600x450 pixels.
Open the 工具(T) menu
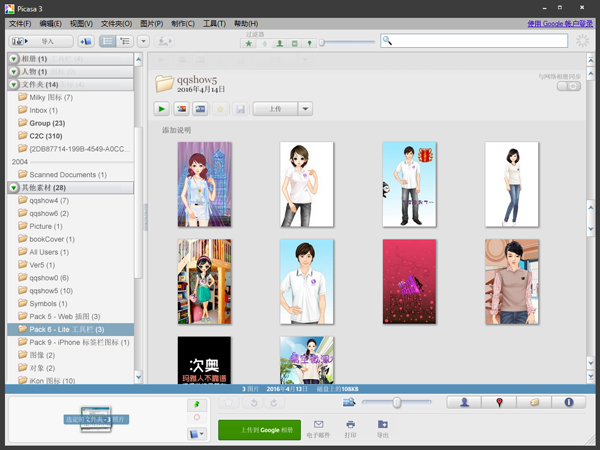(x=213, y=23)
